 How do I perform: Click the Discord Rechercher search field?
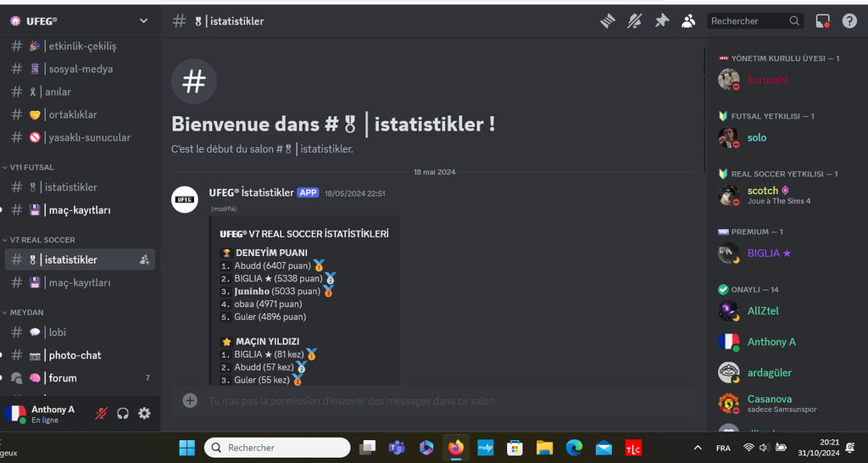(x=748, y=21)
